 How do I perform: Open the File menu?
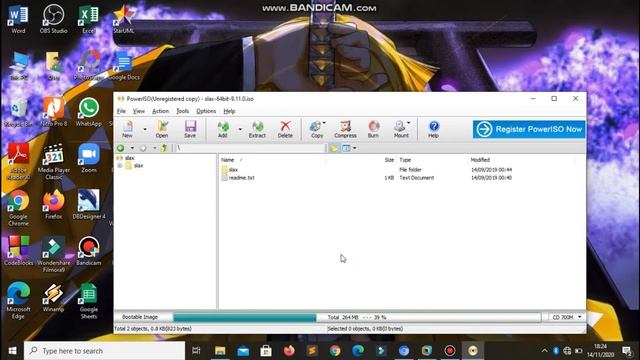pos(121,111)
